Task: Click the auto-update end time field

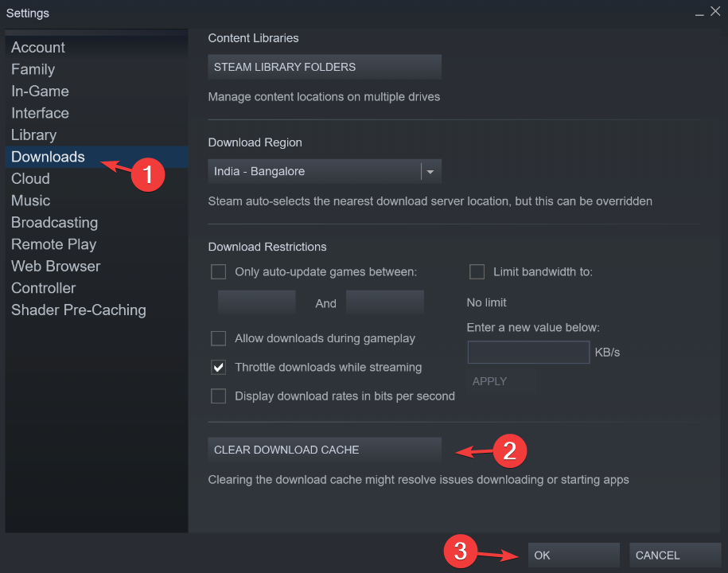Action: pyautogui.click(x=385, y=302)
